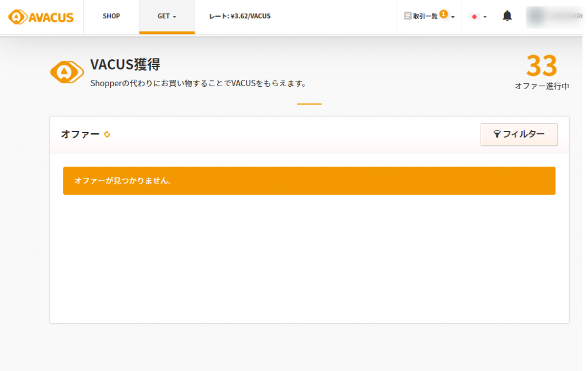The width and height of the screenshot is (588, 371).
Task: Select the GET tab in the navbar
Action: 163,16
